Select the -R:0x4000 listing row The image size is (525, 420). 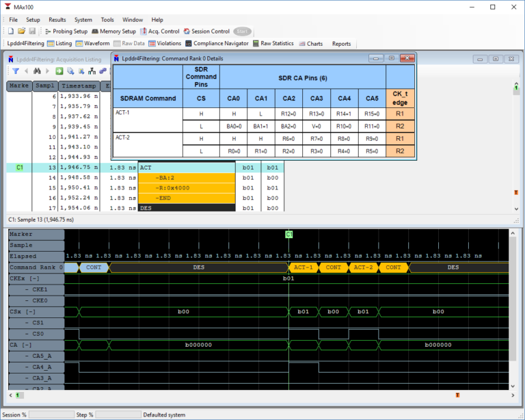coord(187,188)
